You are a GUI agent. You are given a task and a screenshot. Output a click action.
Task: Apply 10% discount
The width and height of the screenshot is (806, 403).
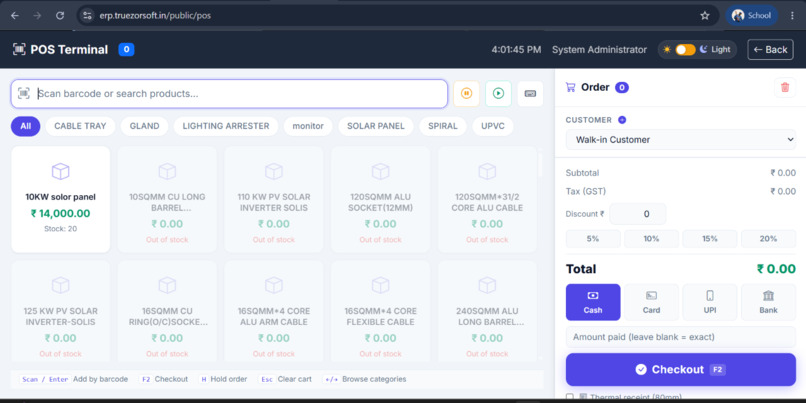point(651,239)
